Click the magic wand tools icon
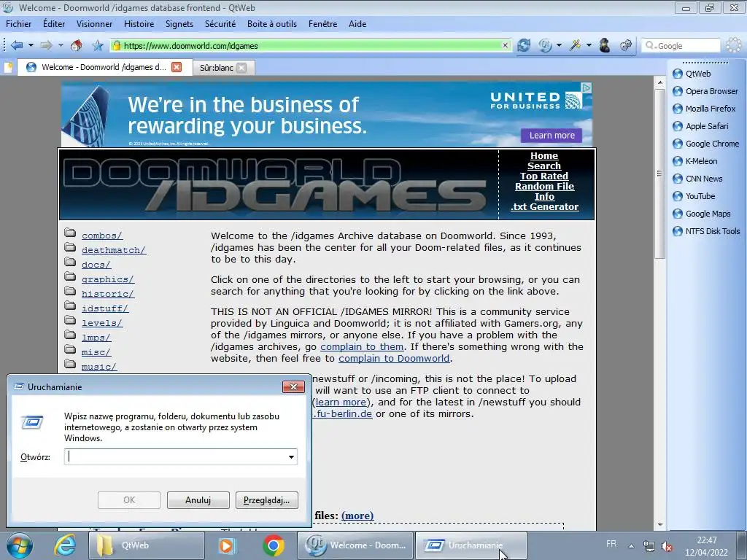This screenshot has height=560, width=747. 575,45
